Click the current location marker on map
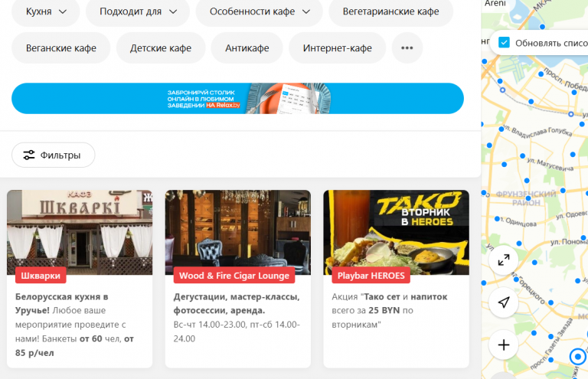Image resolution: width=588 pixels, height=379 pixels. 577,357
